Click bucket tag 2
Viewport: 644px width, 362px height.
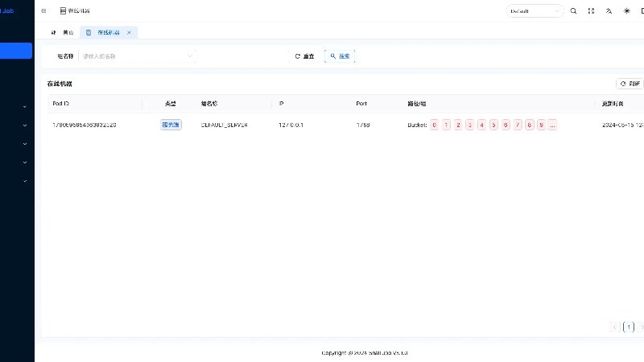tap(458, 125)
